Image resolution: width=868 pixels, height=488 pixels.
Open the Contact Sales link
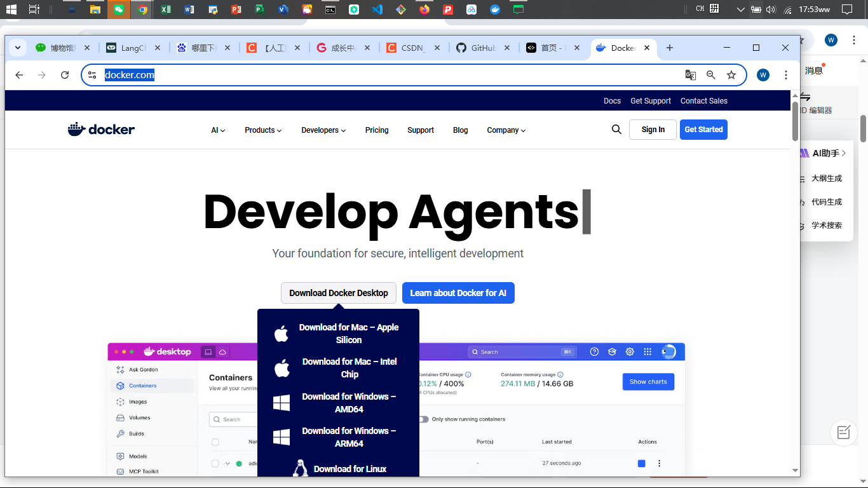coord(704,101)
